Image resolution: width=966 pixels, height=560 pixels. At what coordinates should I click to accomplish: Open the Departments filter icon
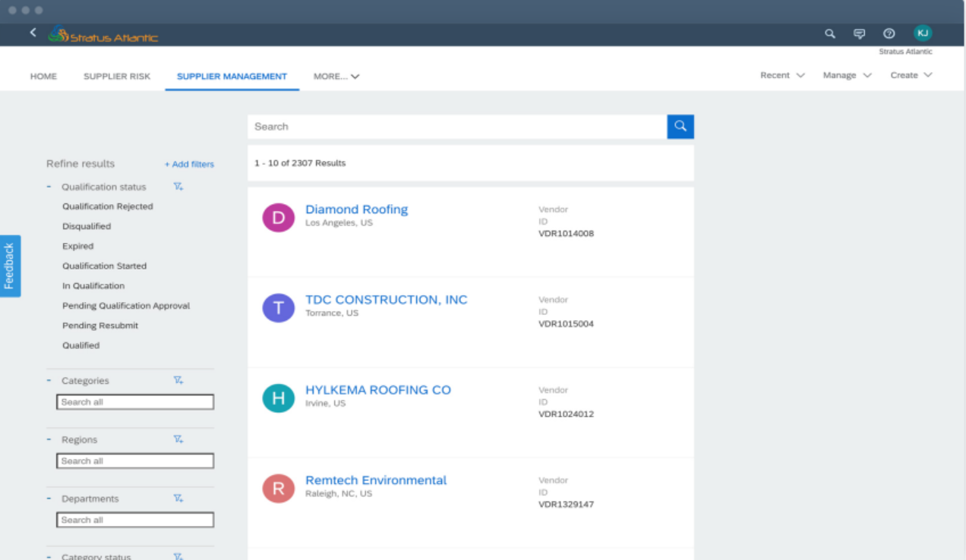(178, 498)
